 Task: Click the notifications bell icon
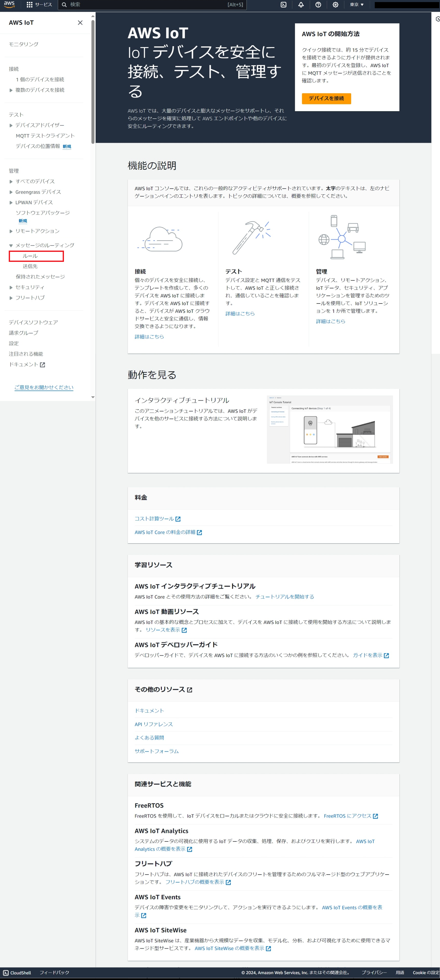[301, 5]
